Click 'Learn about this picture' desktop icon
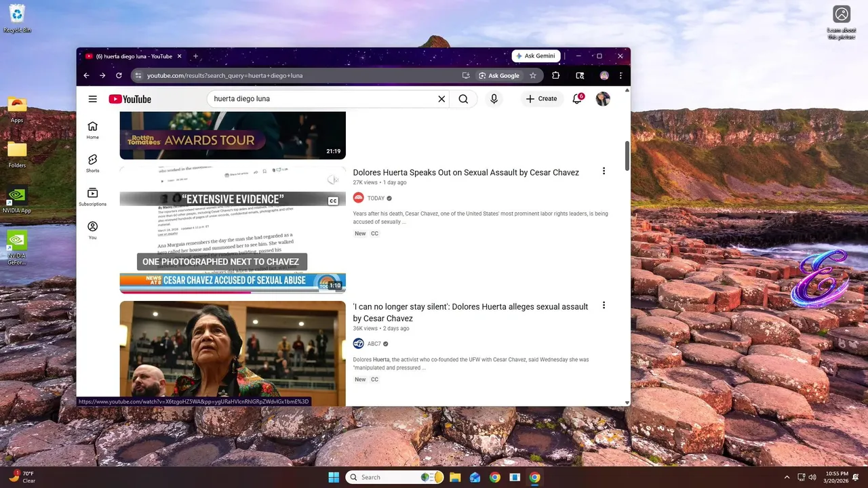The width and height of the screenshot is (868, 488). [842, 22]
